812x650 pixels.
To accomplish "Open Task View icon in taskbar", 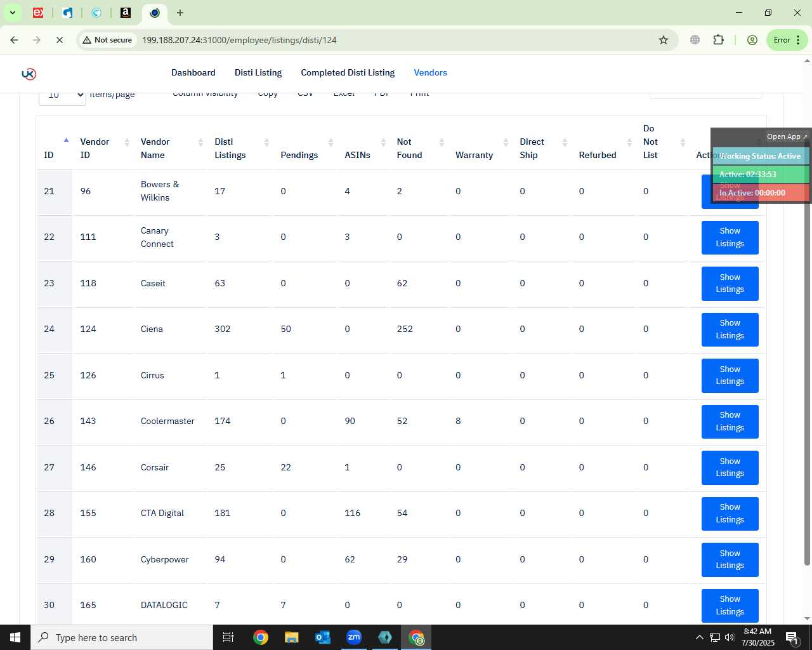I will (x=228, y=637).
